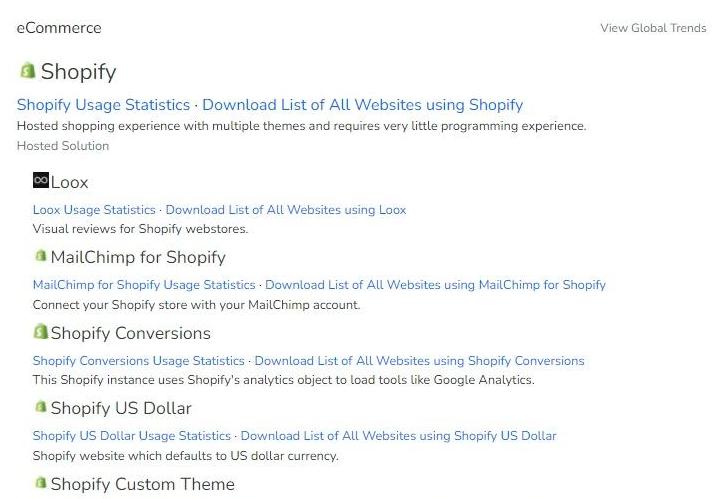Screen dimensions: 723x499
Task: Download list of websites using Loox
Action: coord(286,210)
